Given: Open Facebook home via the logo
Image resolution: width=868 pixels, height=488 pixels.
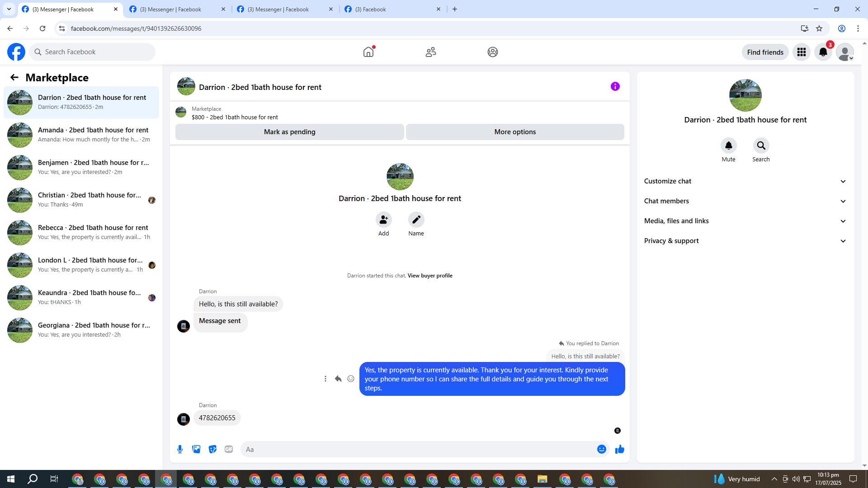Looking at the screenshot, I should 16,52.
